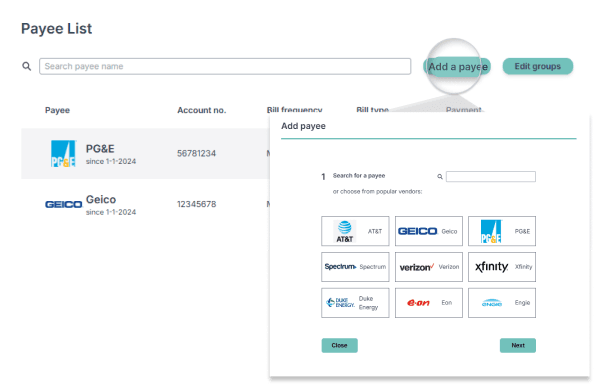Image resolution: width=595 pixels, height=385 pixels.
Task: Click account number 12345678
Action: [x=196, y=204]
